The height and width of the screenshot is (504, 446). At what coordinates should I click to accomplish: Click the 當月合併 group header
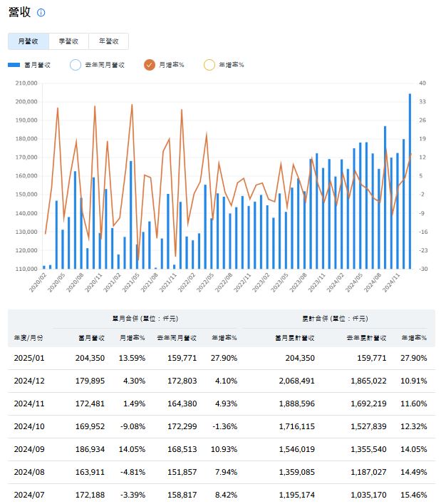pyautogui.click(x=145, y=319)
